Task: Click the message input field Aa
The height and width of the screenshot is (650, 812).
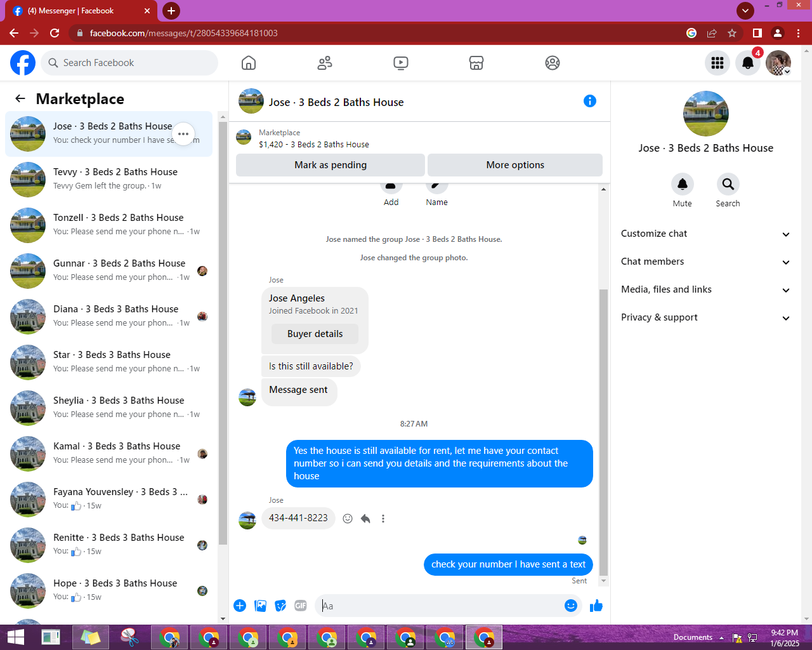Action: click(x=438, y=606)
